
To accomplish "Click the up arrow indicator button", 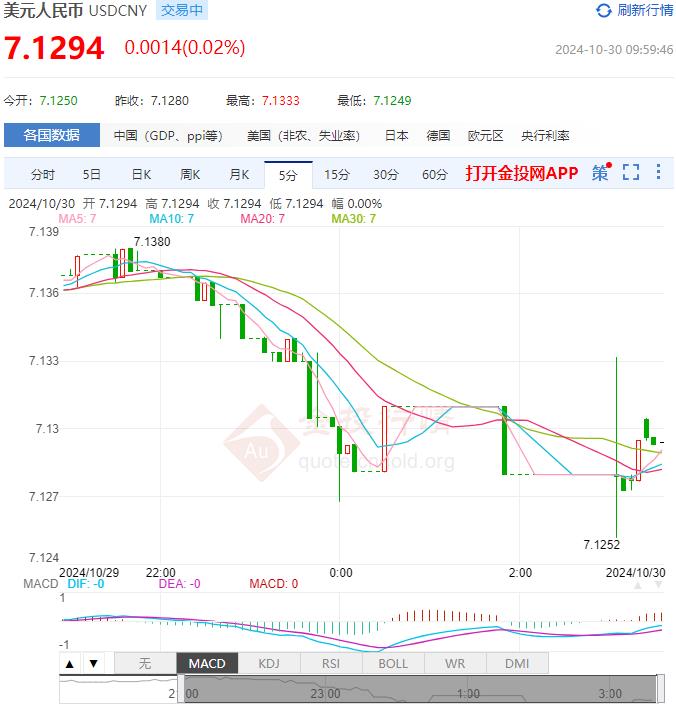I will click(70, 663).
